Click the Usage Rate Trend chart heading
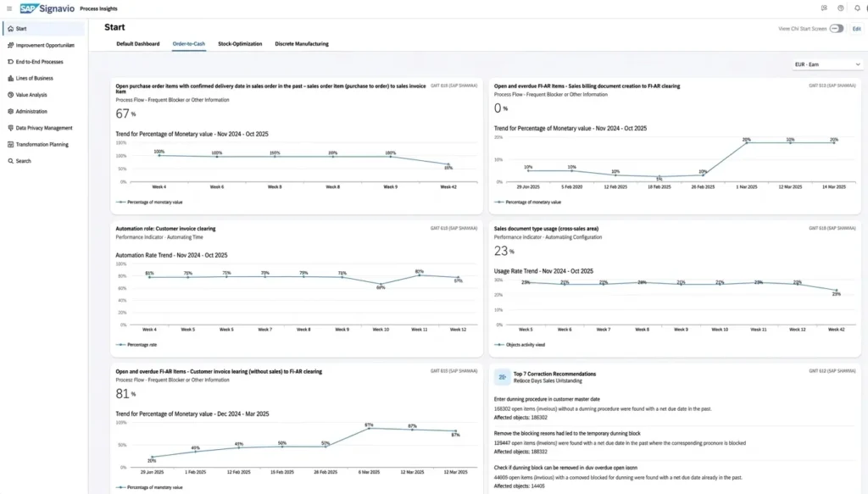868x494 pixels. tap(543, 271)
